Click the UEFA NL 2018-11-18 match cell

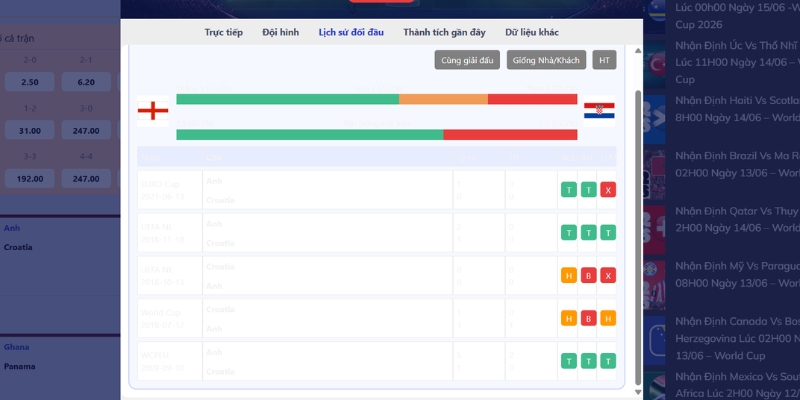(x=170, y=233)
